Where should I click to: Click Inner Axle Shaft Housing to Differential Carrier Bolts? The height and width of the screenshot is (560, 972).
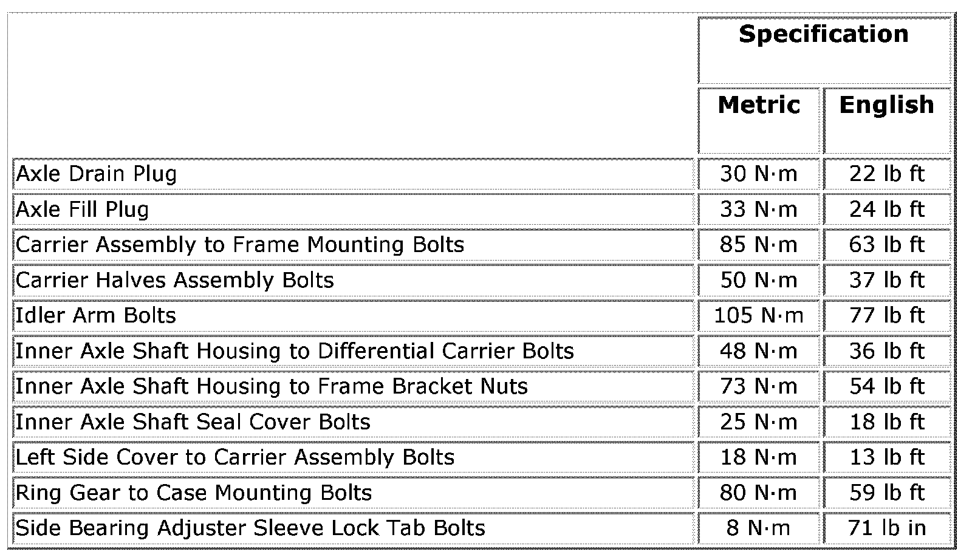295,351
